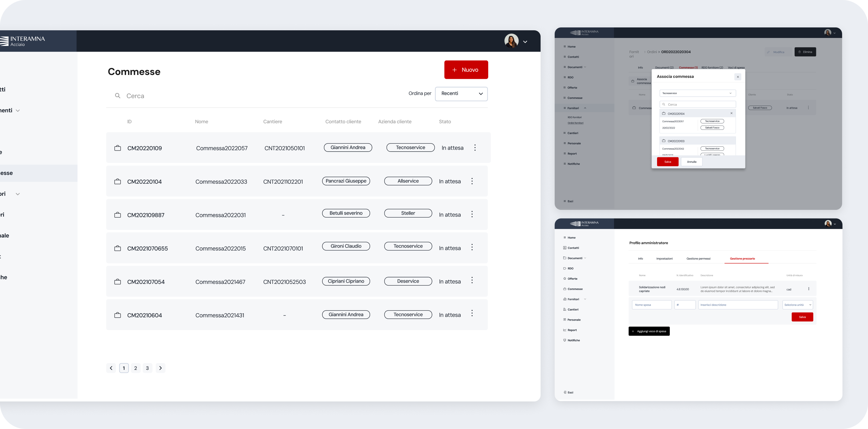Click the Cerca search field in Commesse window

pyautogui.click(x=253, y=96)
